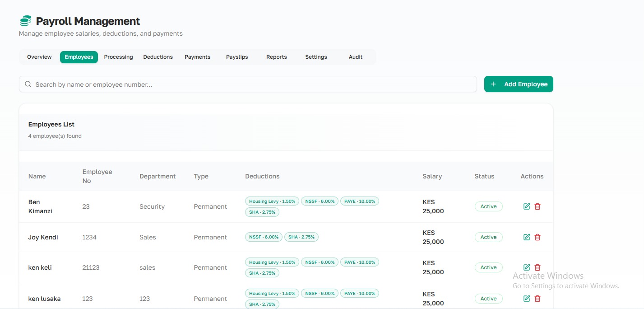Edit Joy Kendi's employee record

(x=527, y=237)
